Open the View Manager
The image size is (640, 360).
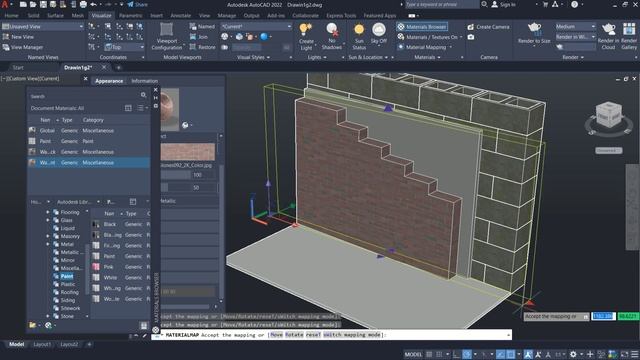(23, 47)
